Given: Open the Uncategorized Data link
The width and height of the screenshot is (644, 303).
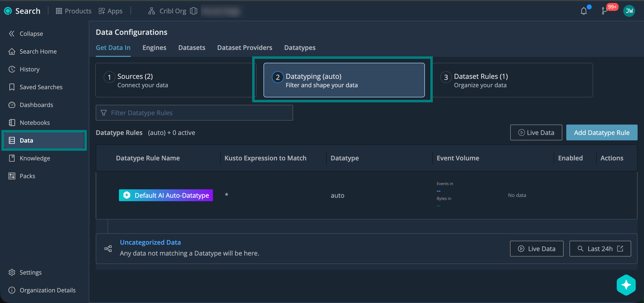Looking at the screenshot, I should (x=150, y=242).
